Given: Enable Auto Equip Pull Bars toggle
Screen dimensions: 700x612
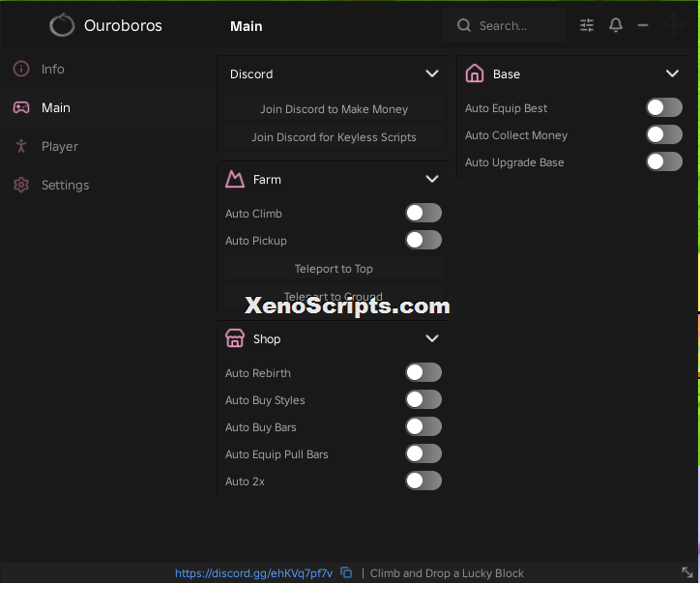Looking at the screenshot, I should 423,453.
